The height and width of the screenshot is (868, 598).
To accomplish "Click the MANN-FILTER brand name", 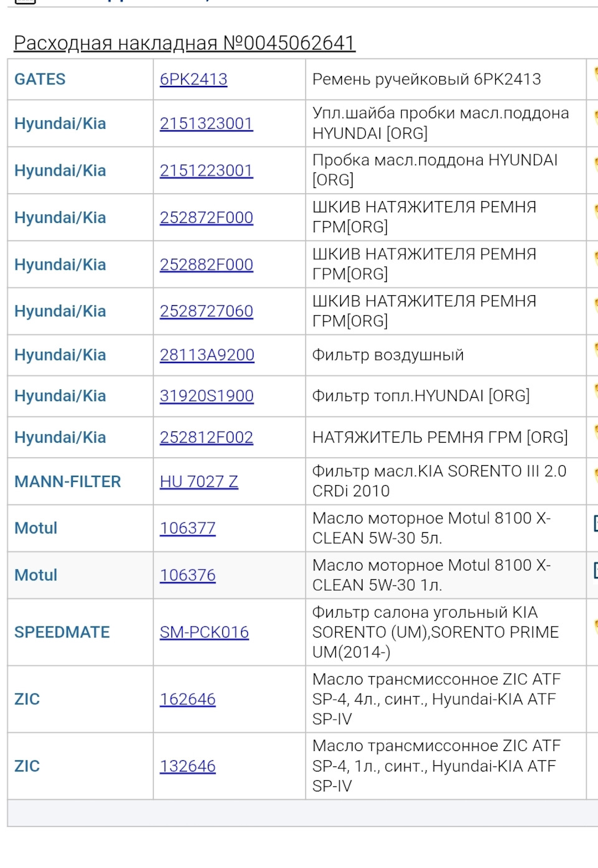I will (67, 481).
